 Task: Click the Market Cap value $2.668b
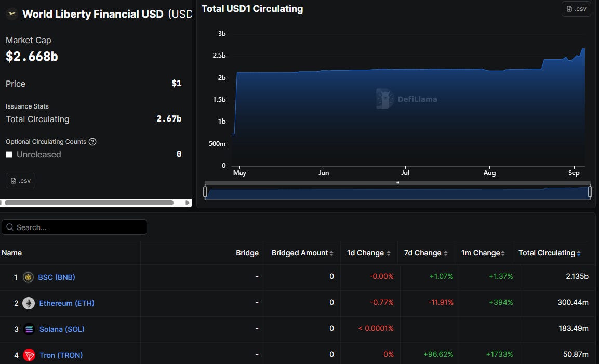tap(32, 57)
